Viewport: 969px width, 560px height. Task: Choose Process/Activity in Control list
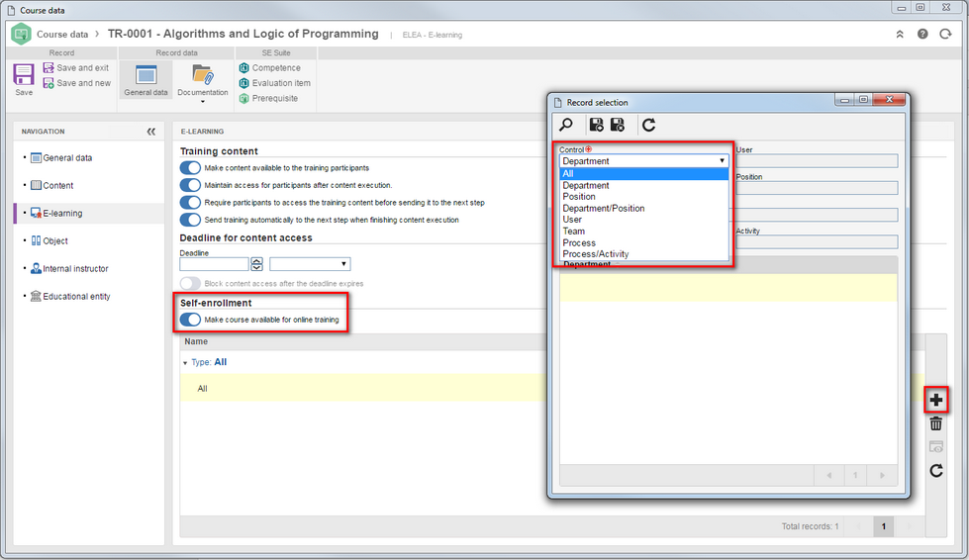(x=644, y=253)
